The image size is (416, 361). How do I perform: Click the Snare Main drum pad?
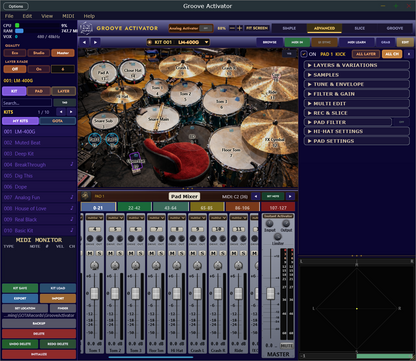(x=158, y=119)
